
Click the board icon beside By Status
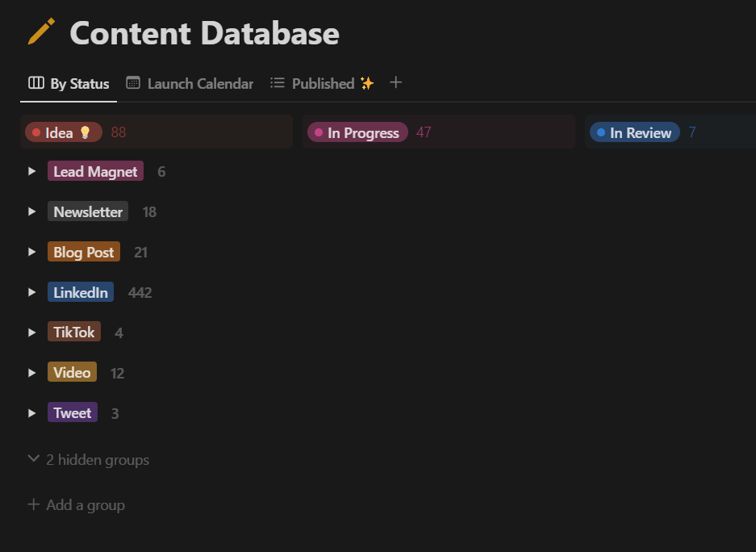click(36, 83)
